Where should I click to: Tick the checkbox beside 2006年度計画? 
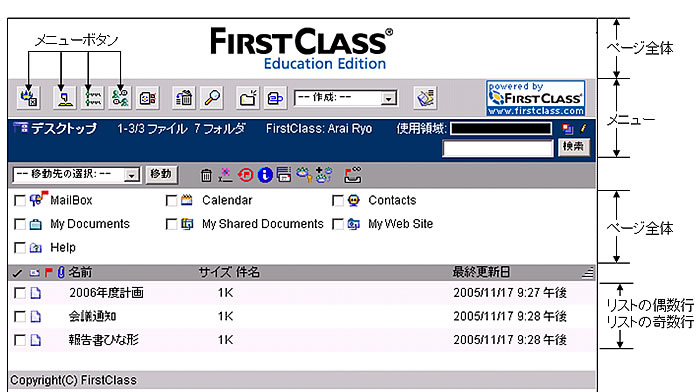pyautogui.click(x=20, y=293)
